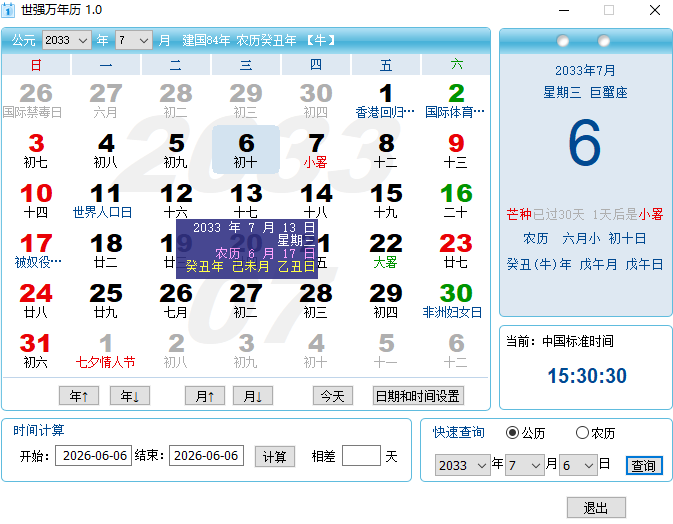The width and height of the screenshot is (673, 524).
Task: Click the calendar app icon in title bar
Action: [8, 10]
